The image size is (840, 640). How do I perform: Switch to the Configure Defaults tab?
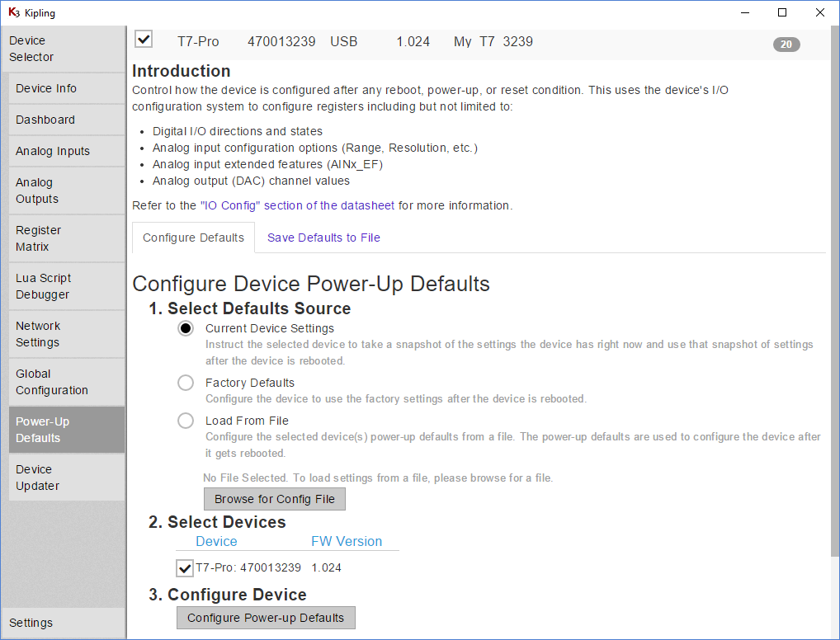tap(193, 238)
